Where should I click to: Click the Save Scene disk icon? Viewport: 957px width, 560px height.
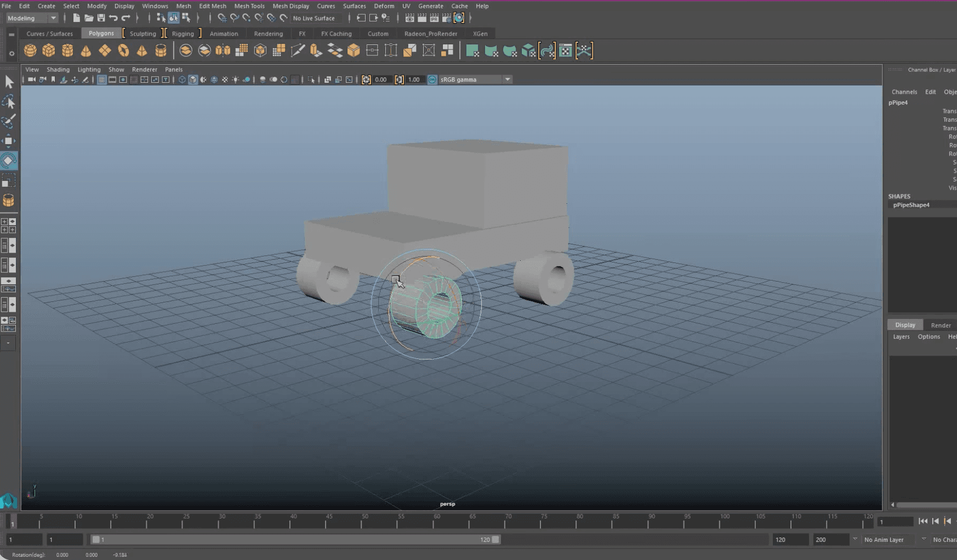(x=101, y=18)
